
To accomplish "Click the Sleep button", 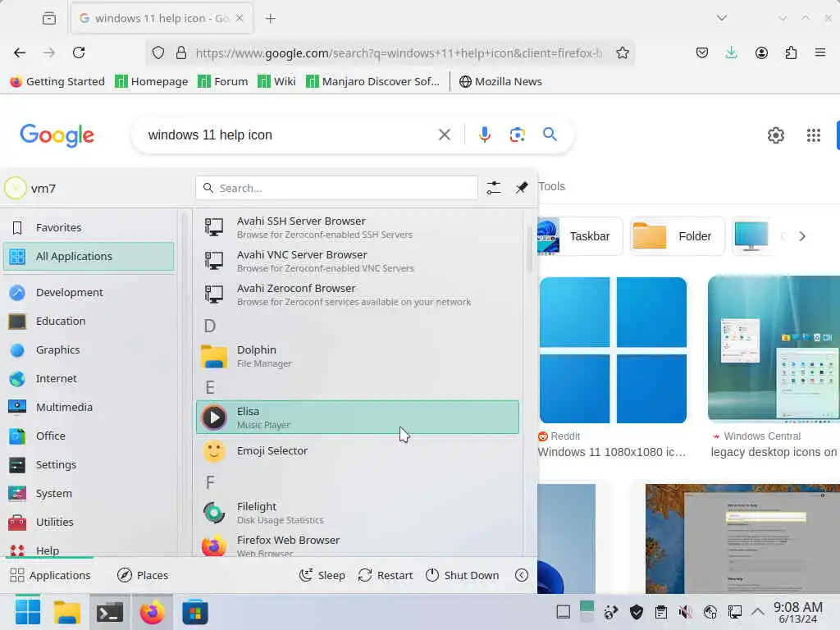I will (x=322, y=575).
